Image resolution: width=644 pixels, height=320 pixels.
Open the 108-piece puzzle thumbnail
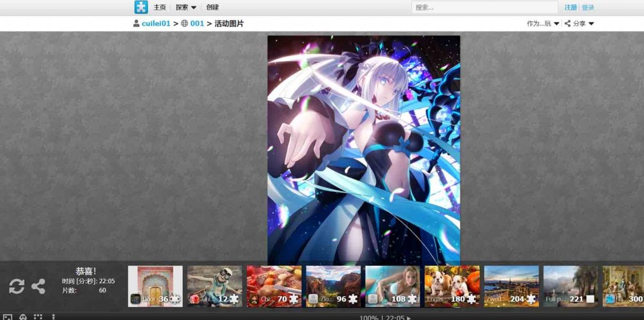393,287
